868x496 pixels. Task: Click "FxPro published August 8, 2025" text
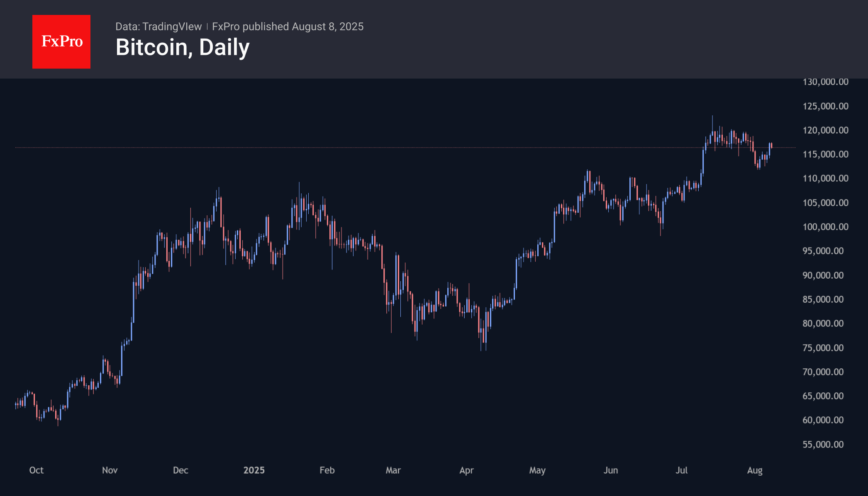(288, 27)
